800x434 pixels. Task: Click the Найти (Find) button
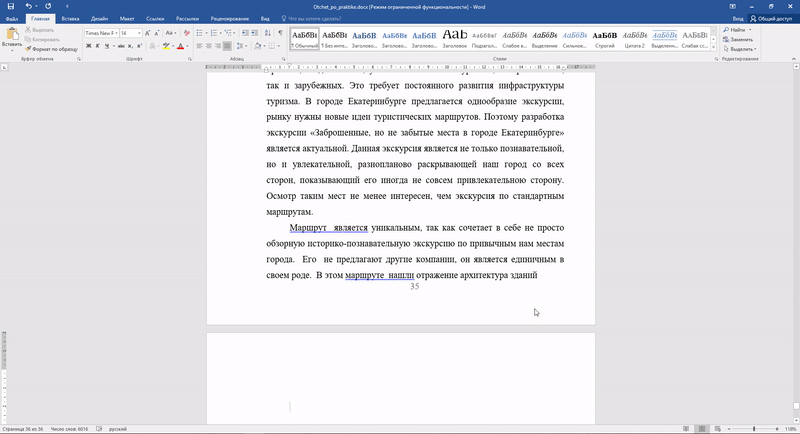tap(735, 30)
